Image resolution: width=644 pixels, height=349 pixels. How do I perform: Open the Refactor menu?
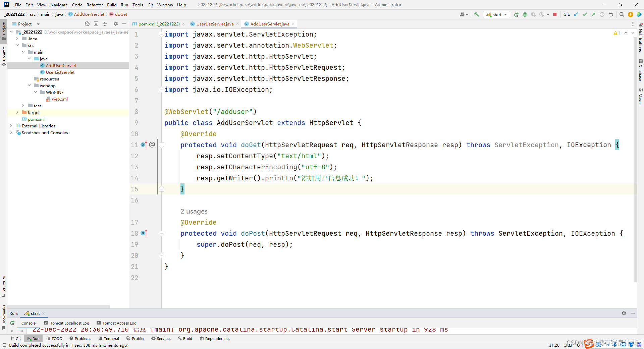[94, 5]
